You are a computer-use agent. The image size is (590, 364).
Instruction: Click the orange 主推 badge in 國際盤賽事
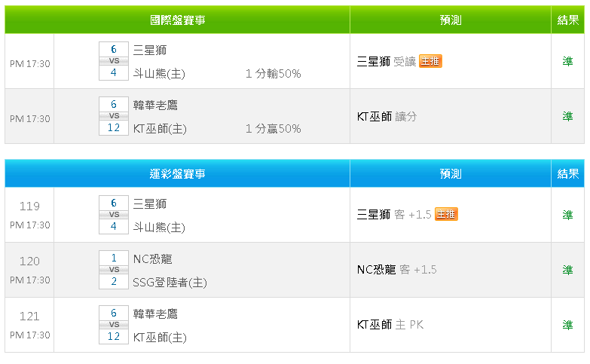[430, 61]
